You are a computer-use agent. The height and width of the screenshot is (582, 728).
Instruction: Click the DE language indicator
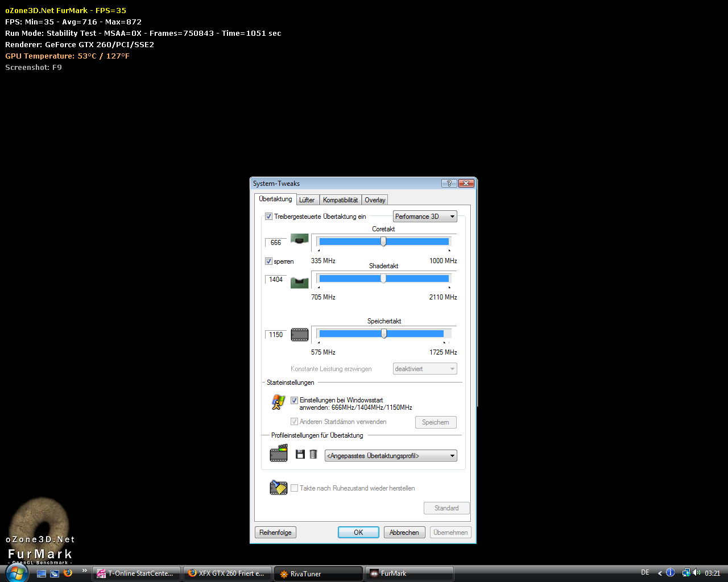(645, 572)
